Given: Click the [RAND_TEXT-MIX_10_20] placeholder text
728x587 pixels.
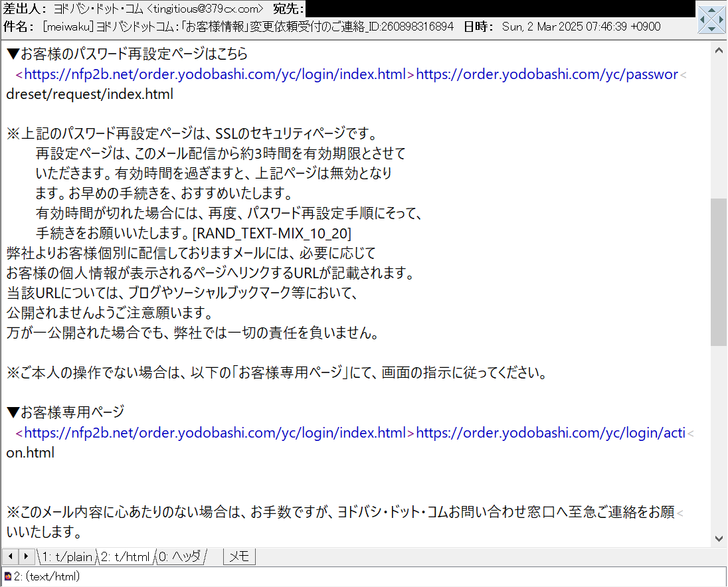Looking at the screenshot, I should point(272,233).
